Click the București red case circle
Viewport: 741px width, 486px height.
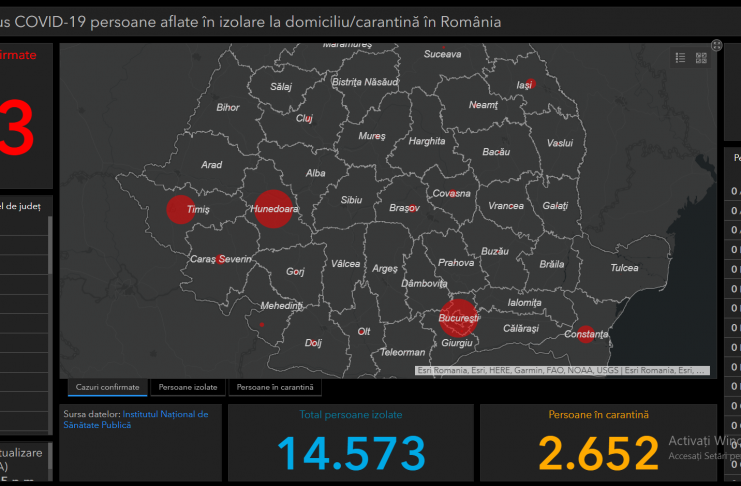[x=459, y=317]
